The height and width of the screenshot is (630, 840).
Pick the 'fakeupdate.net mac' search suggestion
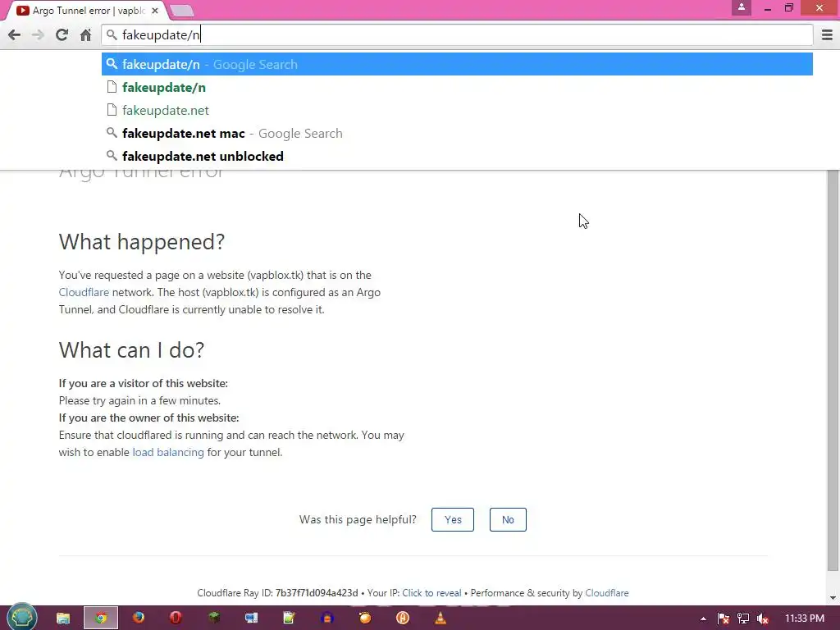(457, 134)
